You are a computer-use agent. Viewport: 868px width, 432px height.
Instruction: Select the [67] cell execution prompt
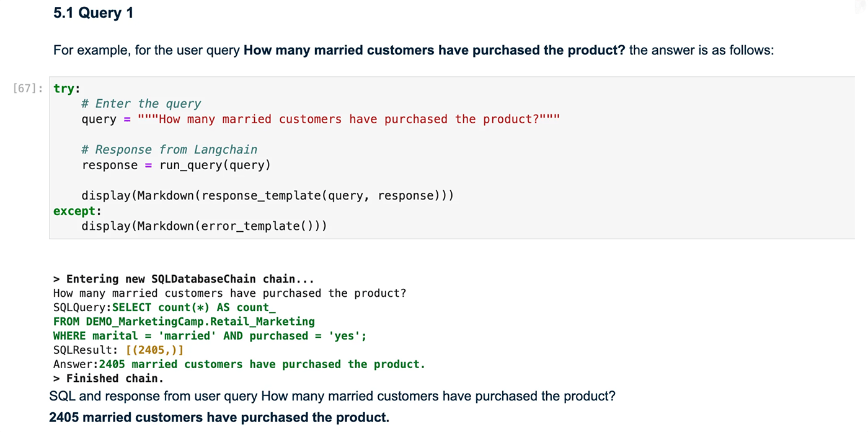pos(28,89)
